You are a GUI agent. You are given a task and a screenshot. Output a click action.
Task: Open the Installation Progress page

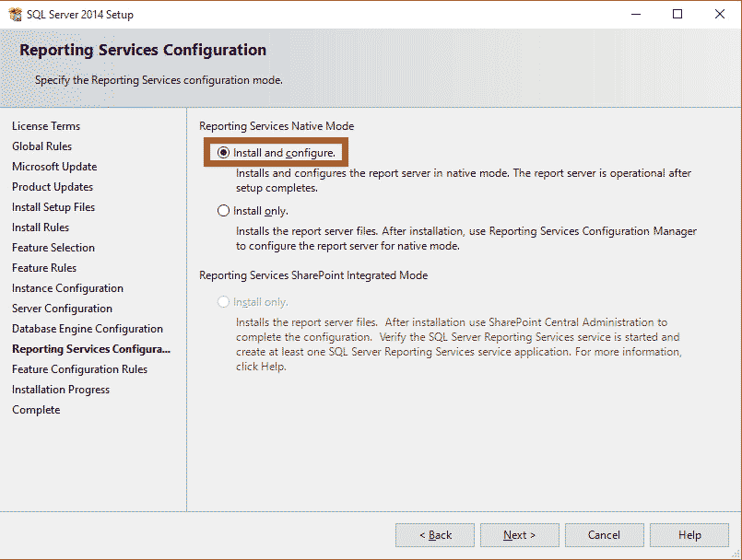click(61, 389)
